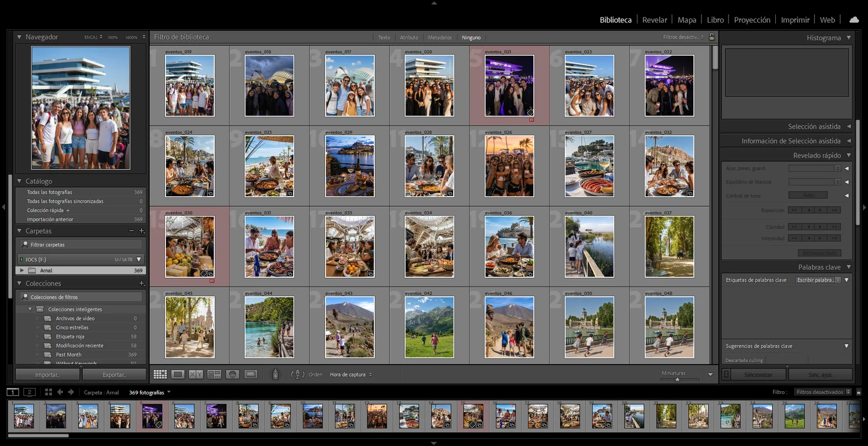This screenshot has width=868, height=446.
Task: Adjust the Miniaturas thumbnail size slider
Action: [678, 379]
